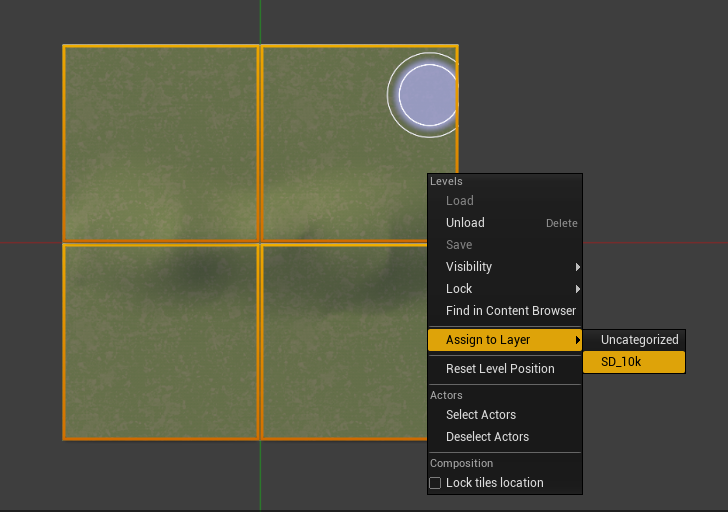Expand arrow next to Visibility
728x512 pixels.
(x=578, y=267)
